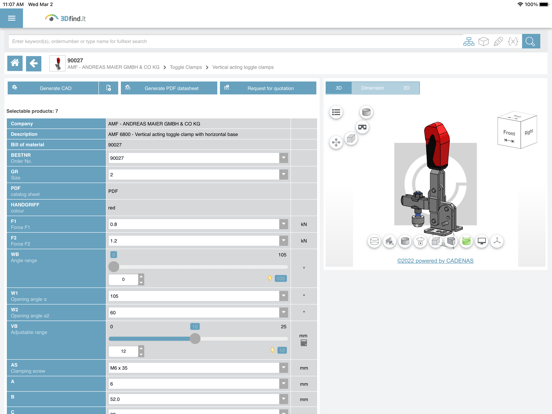Open the powered by CADENAS link
Screen dimensions: 552x414
pyautogui.click(x=435, y=261)
